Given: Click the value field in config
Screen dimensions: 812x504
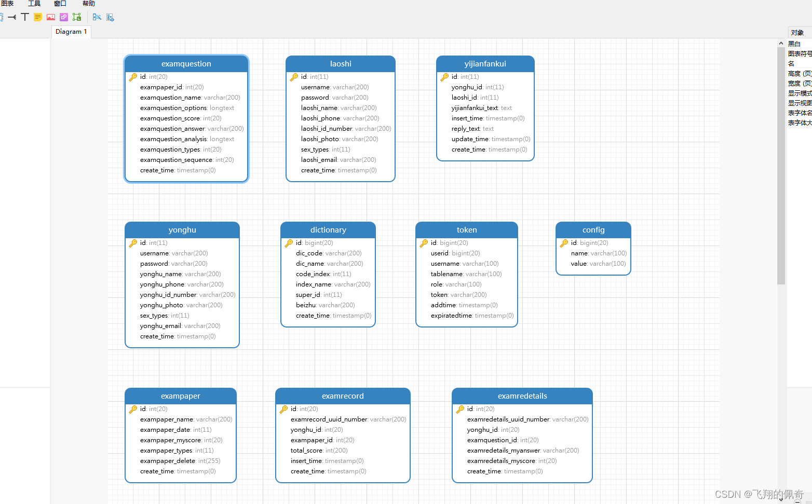Looking at the screenshot, I should [599, 264].
